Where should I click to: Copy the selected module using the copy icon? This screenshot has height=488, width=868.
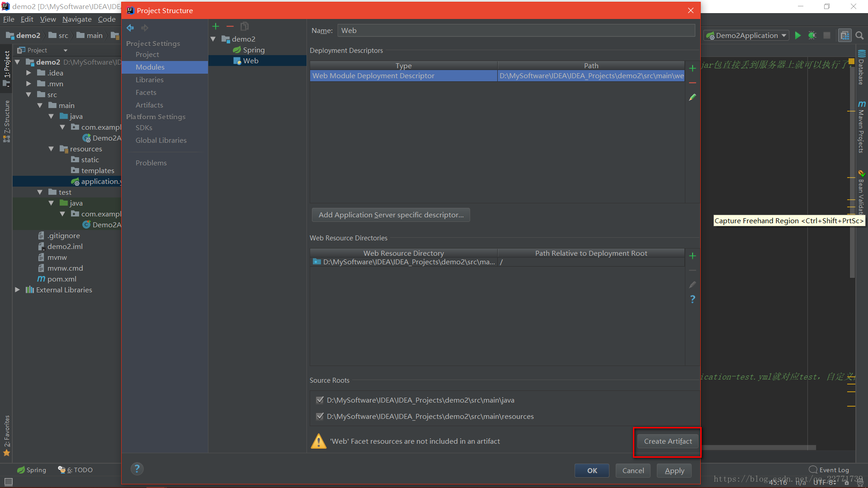click(245, 27)
